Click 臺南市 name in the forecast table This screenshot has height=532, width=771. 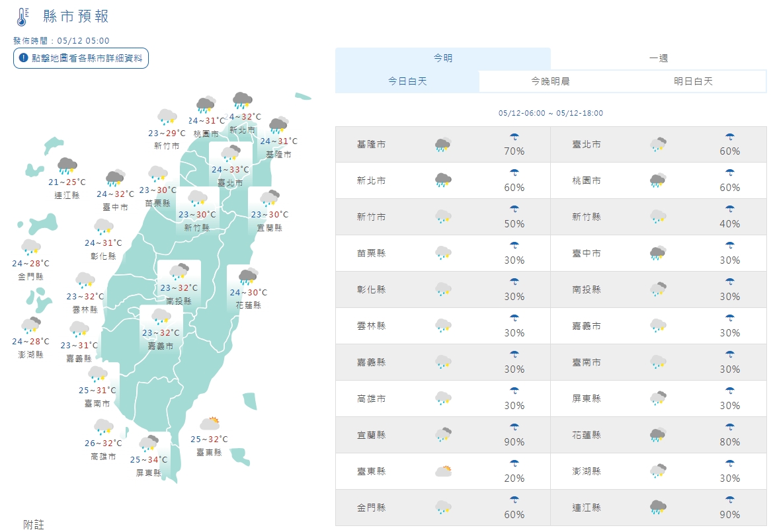586,362
